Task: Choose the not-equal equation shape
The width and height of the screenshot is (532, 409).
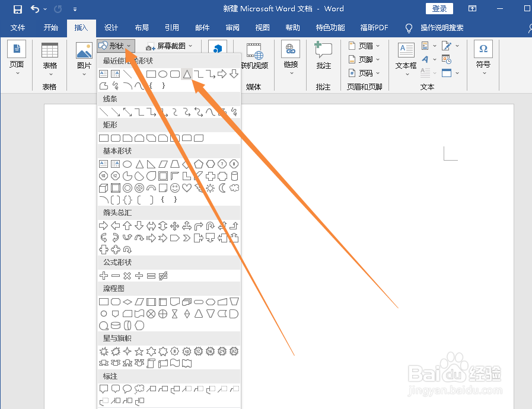Action: click(163, 276)
